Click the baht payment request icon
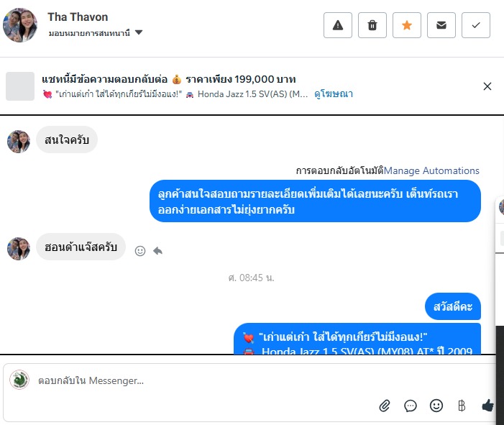This screenshot has height=425, width=504. point(462,406)
